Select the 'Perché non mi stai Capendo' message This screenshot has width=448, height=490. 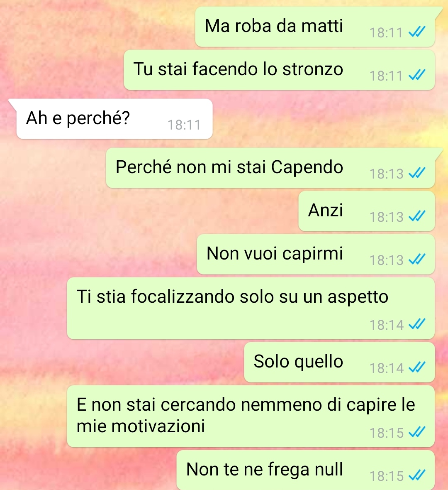click(x=270, y=168)
